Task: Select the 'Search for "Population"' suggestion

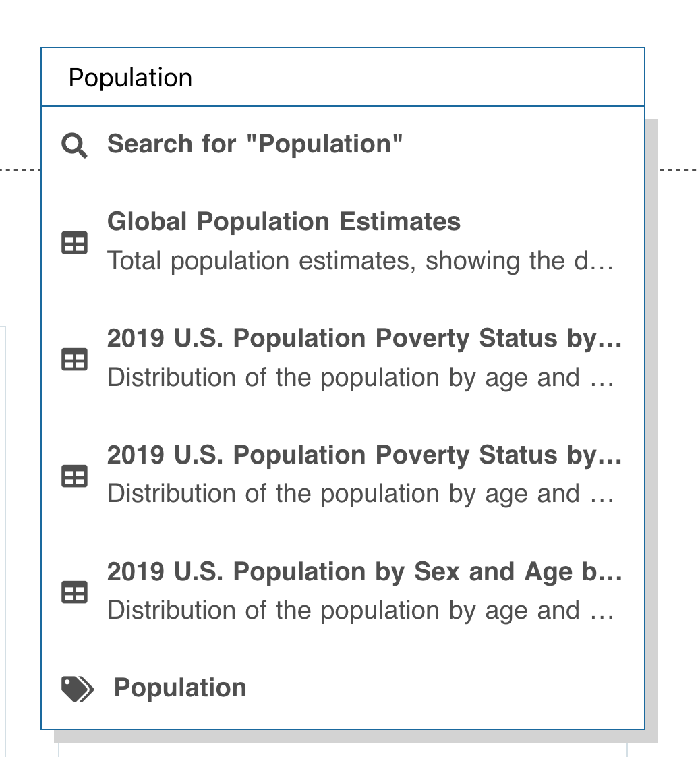Action: click(x=255, y=144)
